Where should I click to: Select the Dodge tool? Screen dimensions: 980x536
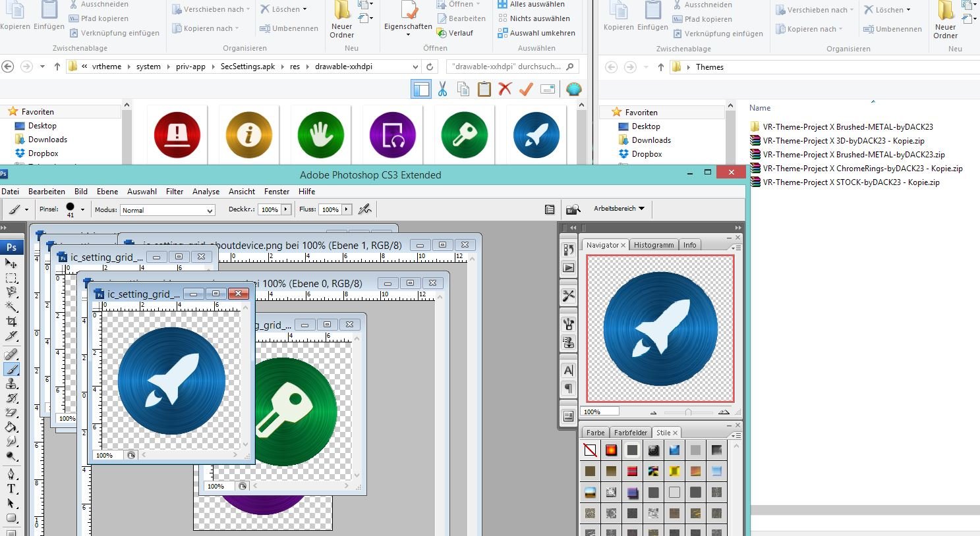[11, 456]
